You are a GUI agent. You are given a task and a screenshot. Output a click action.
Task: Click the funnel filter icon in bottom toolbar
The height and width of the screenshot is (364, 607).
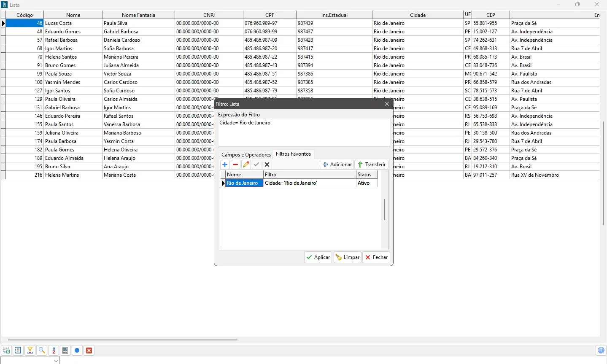click(30, 351)
